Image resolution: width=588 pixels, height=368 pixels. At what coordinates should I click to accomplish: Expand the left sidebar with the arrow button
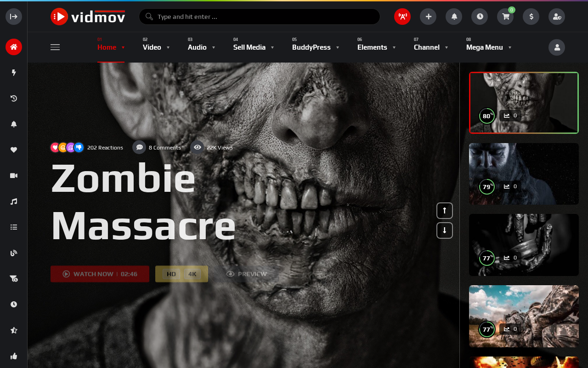click(x=14, y=17)
